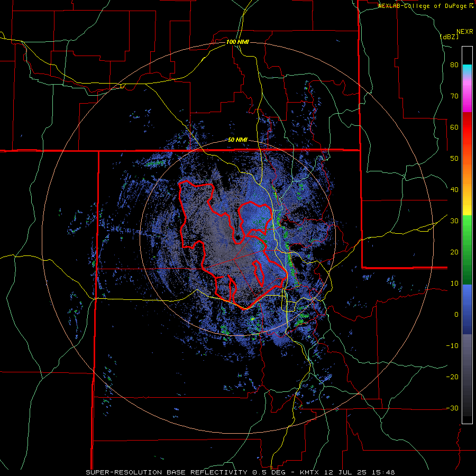Click the 50 NMI range ring label
Viewport: 476px width, 476px height.
click(237, 140)
